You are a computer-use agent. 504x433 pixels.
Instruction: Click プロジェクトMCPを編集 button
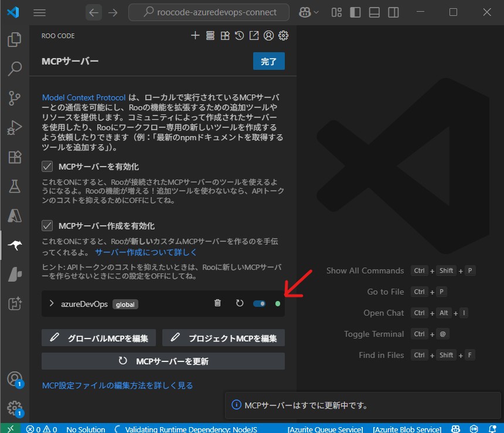pos(223,338)
